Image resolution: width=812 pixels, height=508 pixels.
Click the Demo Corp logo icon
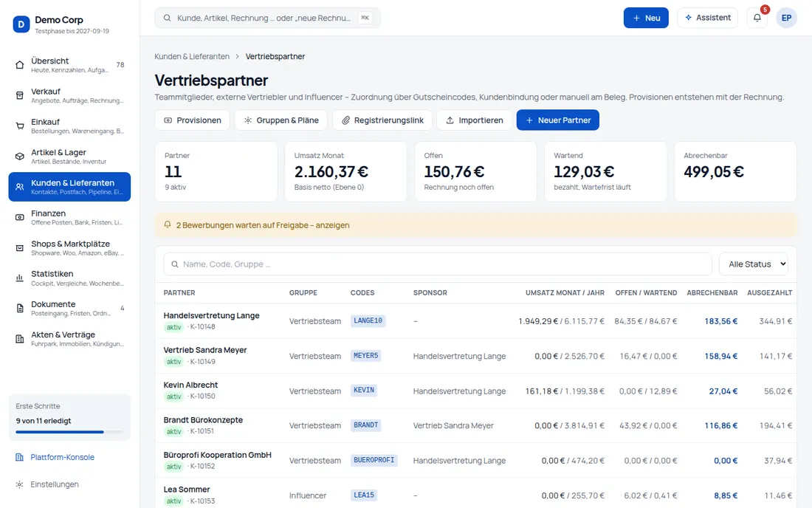[x=21, y=24]
